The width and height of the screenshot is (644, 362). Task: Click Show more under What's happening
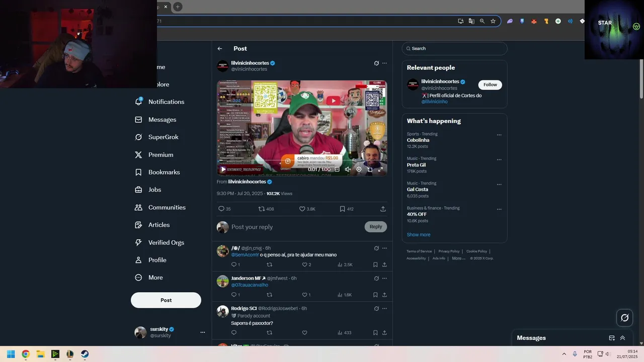[419, 235]
